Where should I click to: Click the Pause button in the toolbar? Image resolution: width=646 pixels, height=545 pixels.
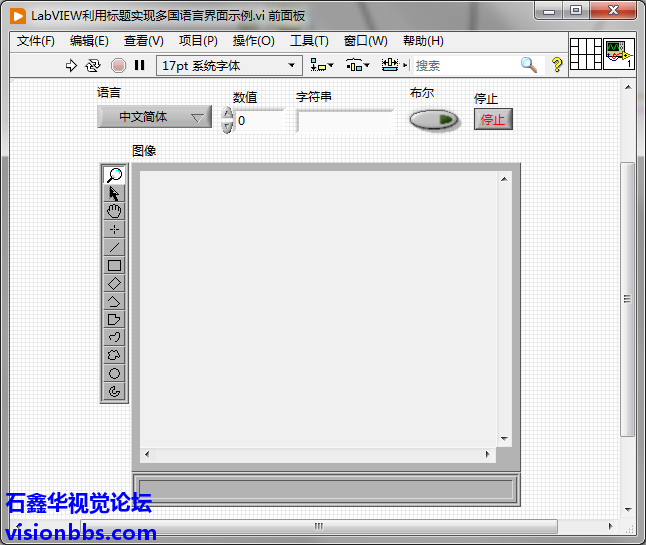[140, 65]
